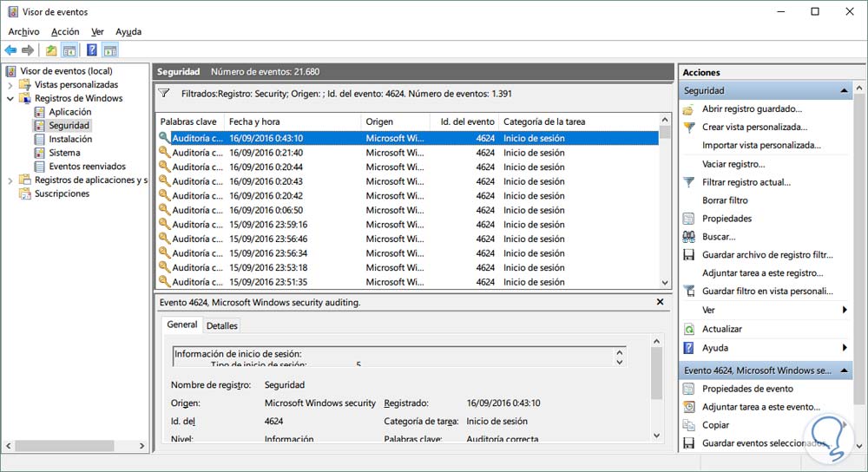Image resolution: width=868 pixels, height=472 pixels.
Task: Click the Borrar filtro action
Action: (725, 200)
